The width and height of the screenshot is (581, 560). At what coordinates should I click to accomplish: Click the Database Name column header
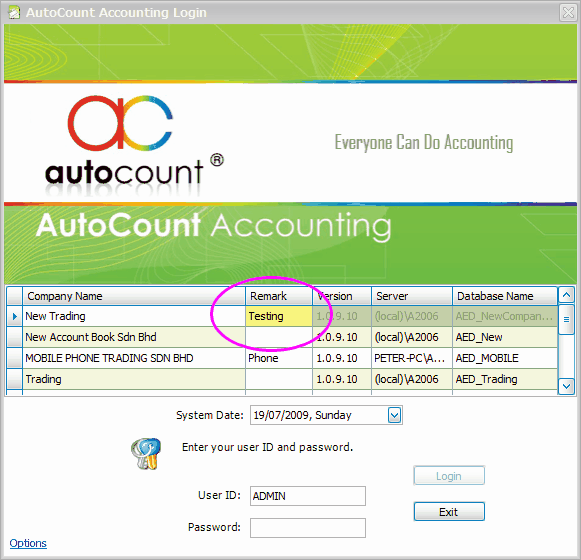(x=505, y=296)
